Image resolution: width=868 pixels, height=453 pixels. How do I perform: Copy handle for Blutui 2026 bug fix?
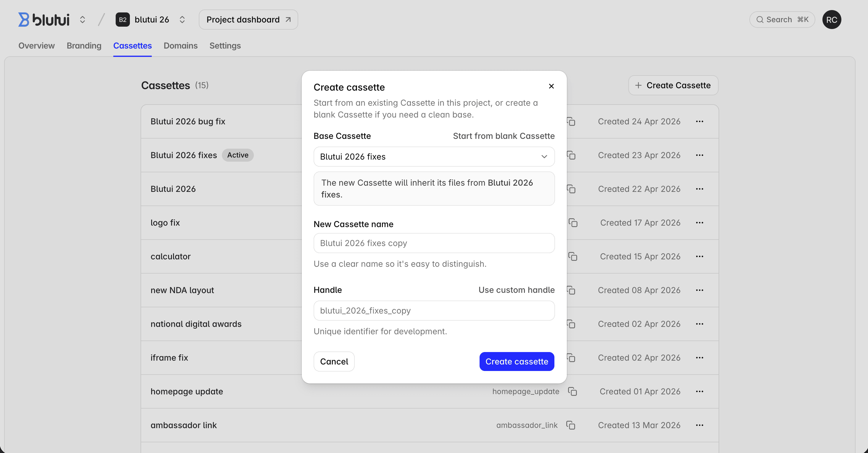coord(571,121)
